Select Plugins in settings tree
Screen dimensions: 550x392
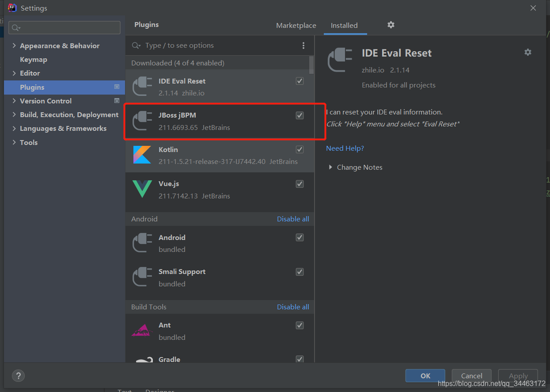coord(64,87)
